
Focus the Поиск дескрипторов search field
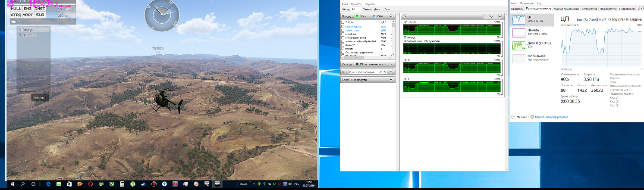pyautogui.click(x=364, y=72)
